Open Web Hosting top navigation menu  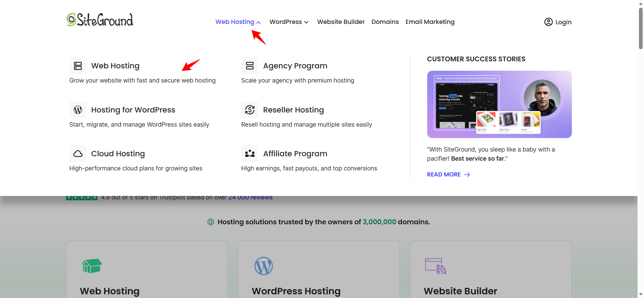point(238,22)
